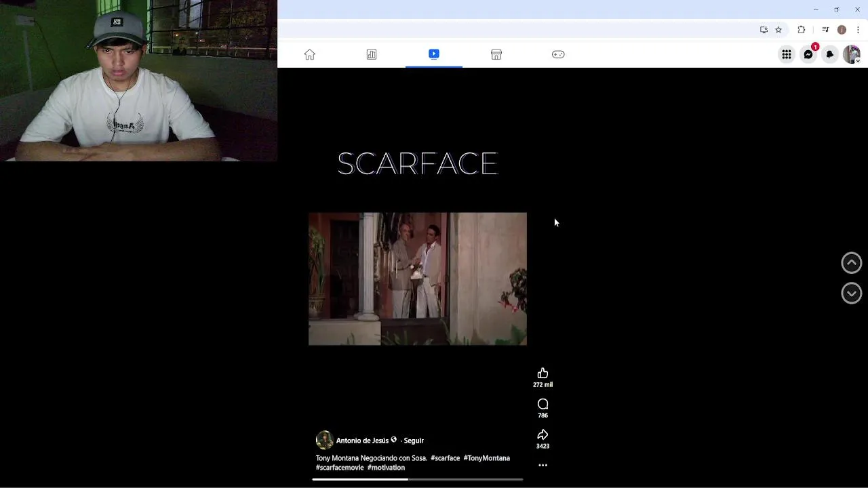Open the Professional dashboard tab
This screenshot has height=488, width=868.
click(372, 54)
